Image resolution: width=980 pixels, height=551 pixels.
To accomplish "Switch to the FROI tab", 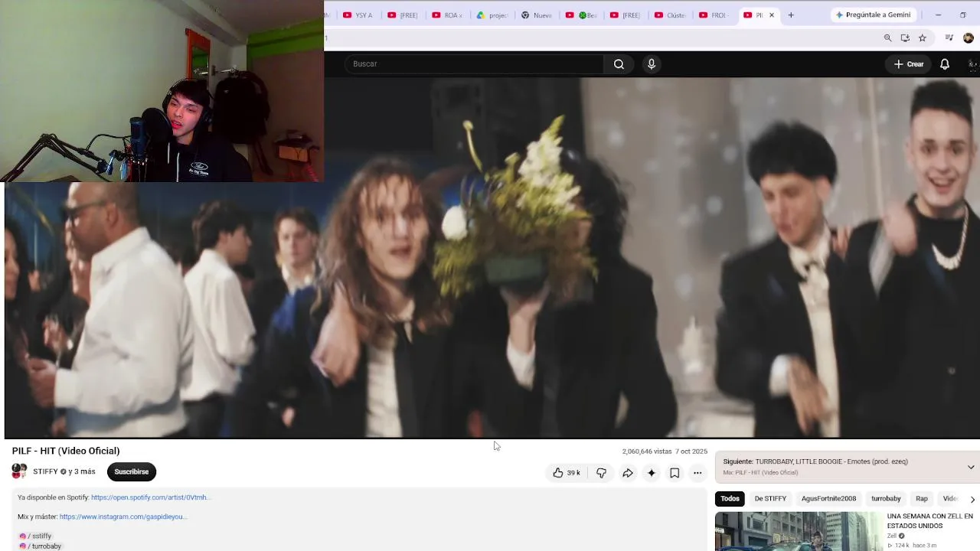I will 714,15.
